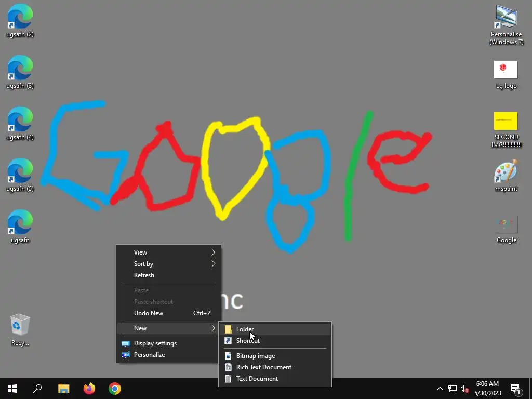Create a new Shortcut

coord(275,341)
